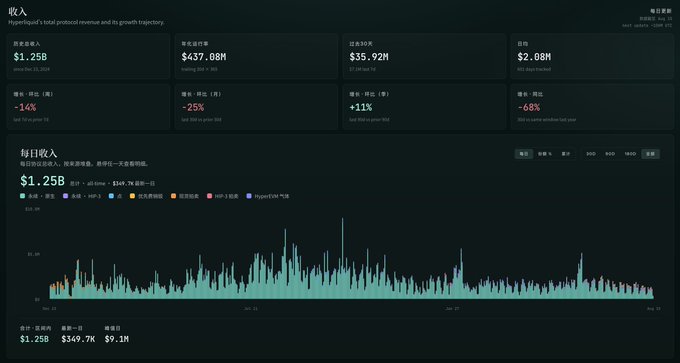Toggle the teal 永续·原生 legend series

[x=37, y=196]
